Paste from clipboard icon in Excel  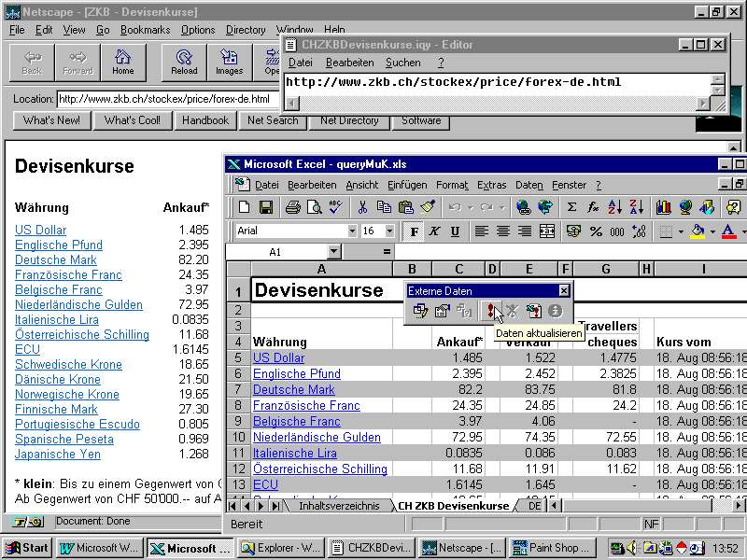(x=405, y=206)
